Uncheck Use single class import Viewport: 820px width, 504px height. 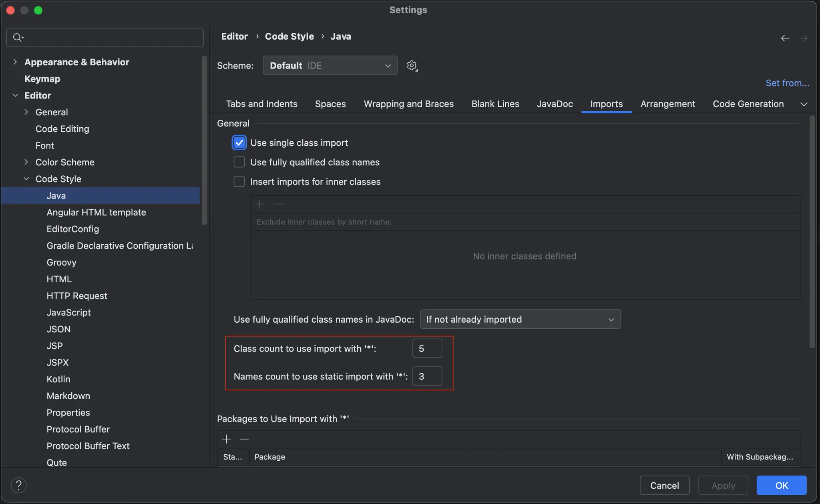pos(239,143)
